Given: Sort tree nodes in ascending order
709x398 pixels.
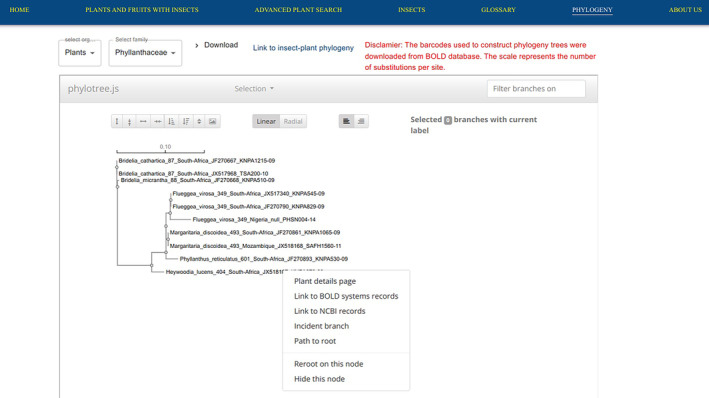Looking at the screenshot, I should point(171,121).
